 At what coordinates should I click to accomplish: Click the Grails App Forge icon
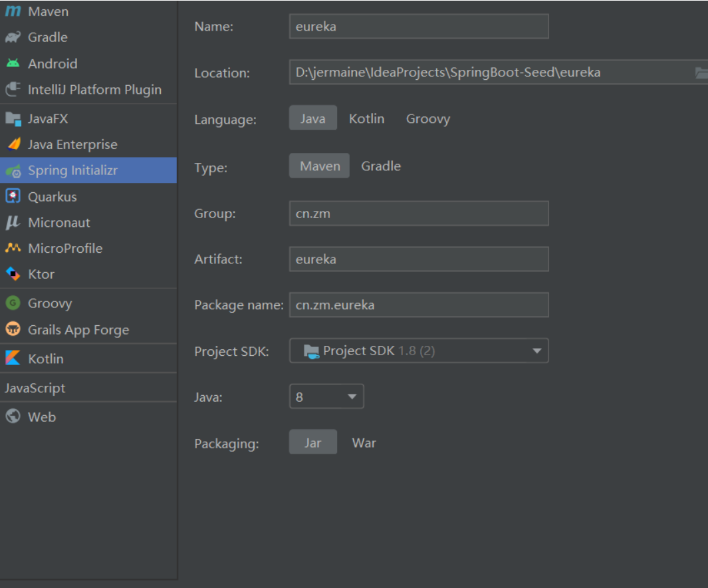coord(13,329)
